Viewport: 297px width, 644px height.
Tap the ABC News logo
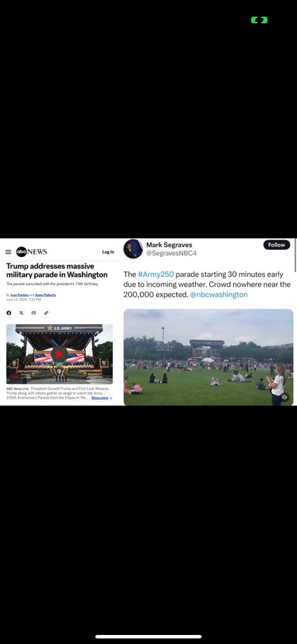tap(32, 252)
